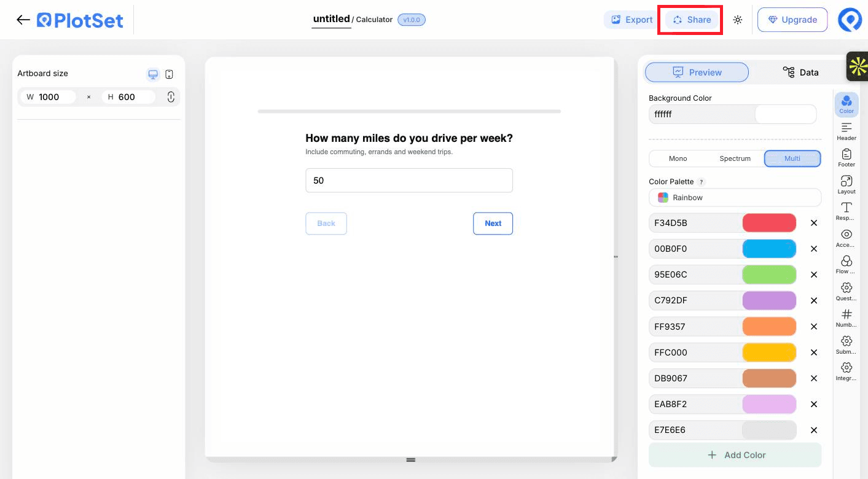Click the Export button
868x479 pixels.
631,20
